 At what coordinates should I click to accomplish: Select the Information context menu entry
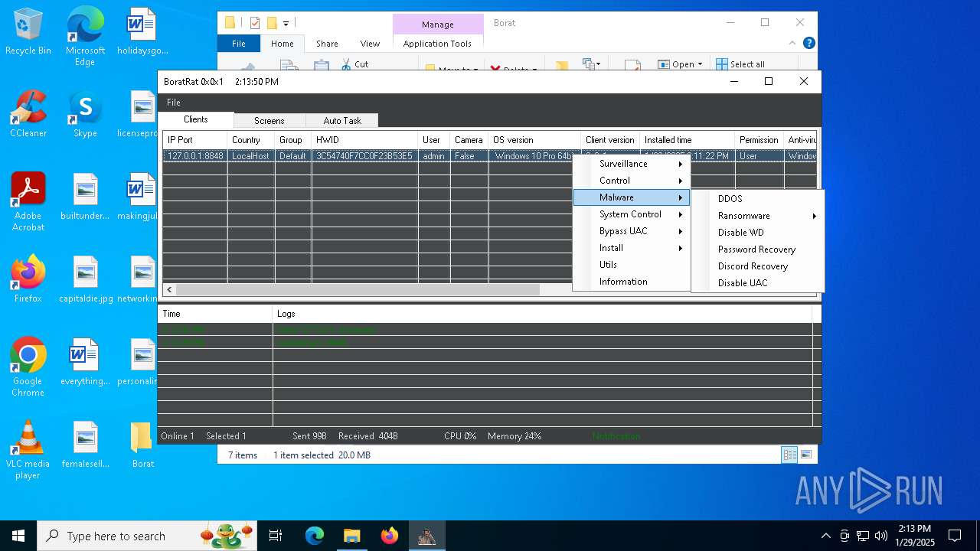tap(632, 282)
